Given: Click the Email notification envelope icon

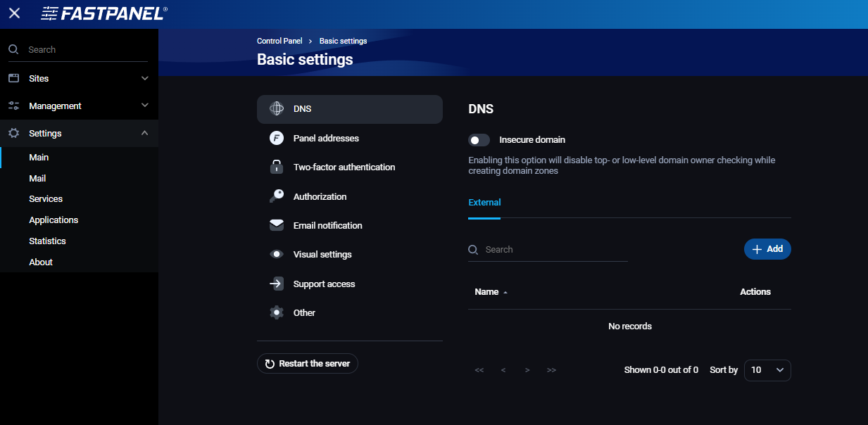Looking at the screenshot, I should point(277,226).
